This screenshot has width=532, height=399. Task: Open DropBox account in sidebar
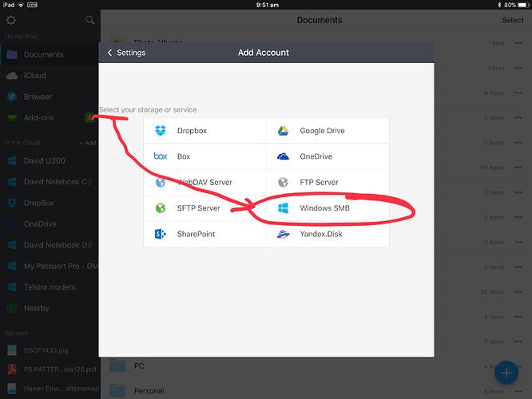coord(50,203)
